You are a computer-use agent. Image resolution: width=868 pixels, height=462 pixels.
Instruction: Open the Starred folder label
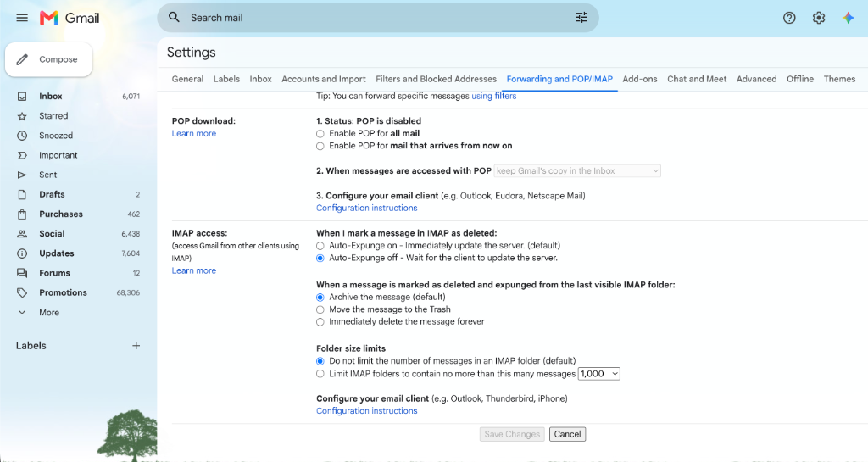[53, 115]
